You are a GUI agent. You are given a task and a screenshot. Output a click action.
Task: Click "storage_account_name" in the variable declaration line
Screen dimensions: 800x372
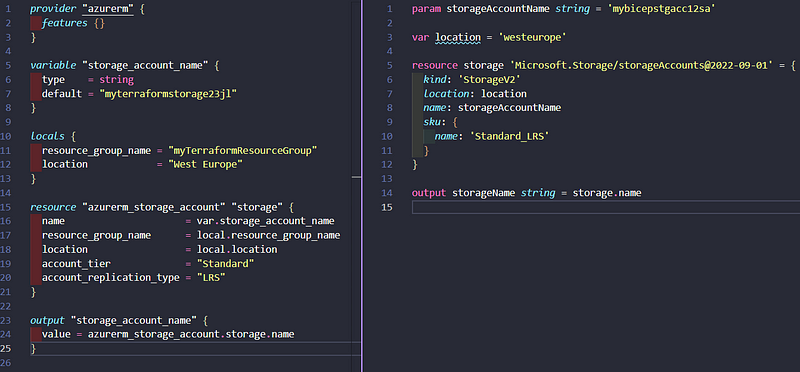[145, 65]
